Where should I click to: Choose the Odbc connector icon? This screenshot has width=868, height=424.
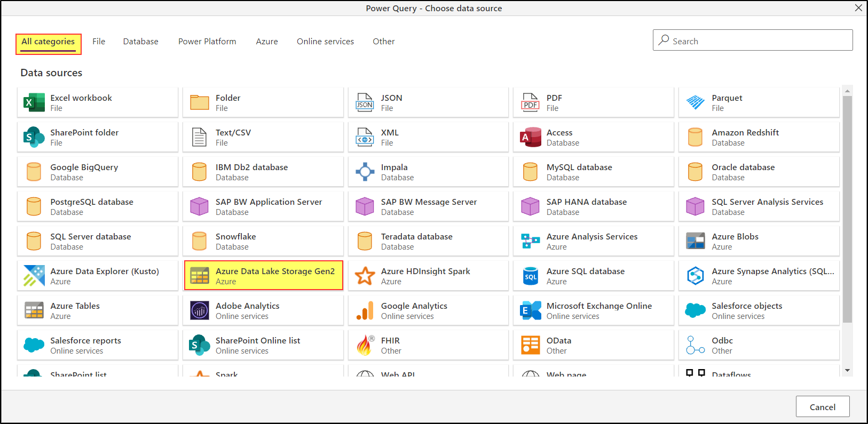696,345
